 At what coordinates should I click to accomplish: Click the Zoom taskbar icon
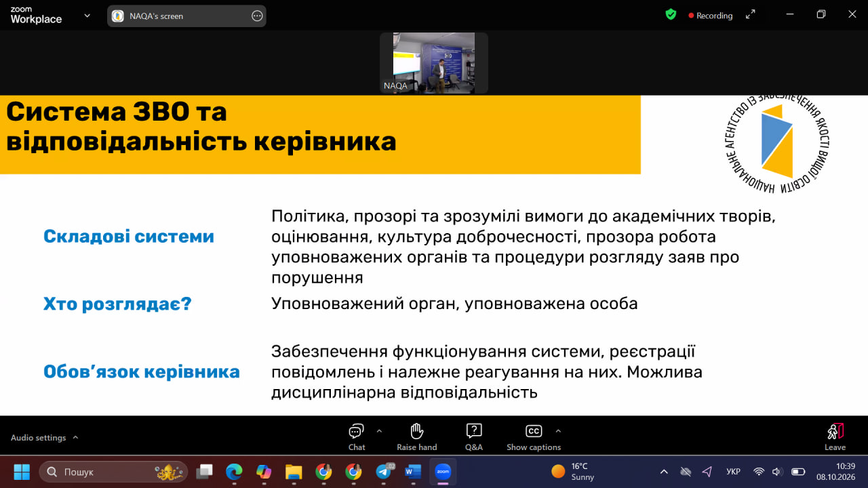tap(443, 472)
